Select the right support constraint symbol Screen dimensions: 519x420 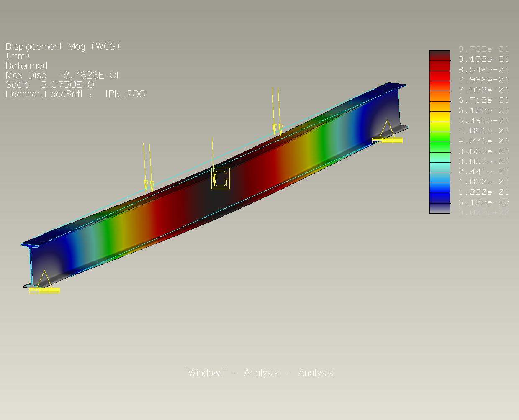387,132
